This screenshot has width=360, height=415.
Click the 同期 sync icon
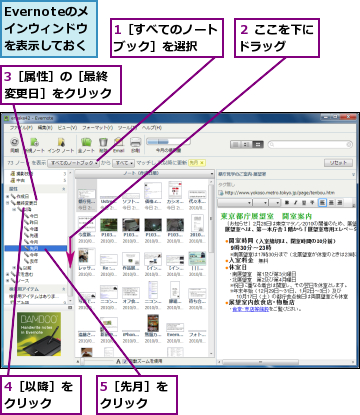14,143
